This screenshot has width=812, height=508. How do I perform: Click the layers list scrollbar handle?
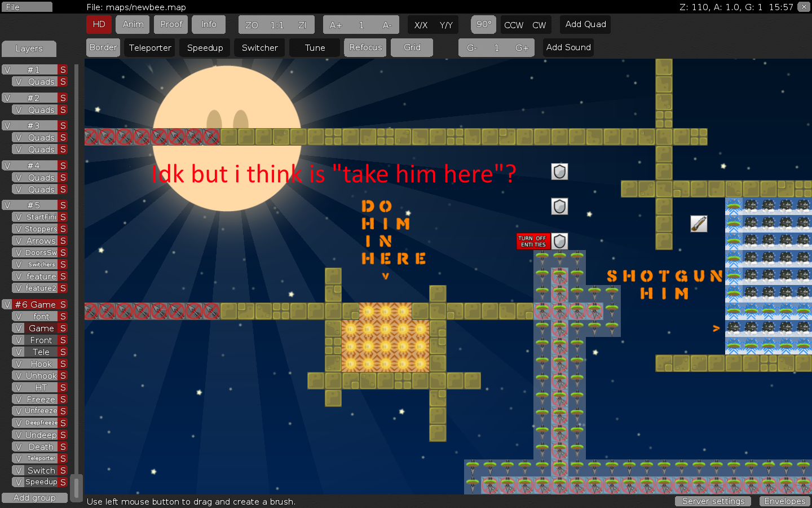[x=77, y=486]
